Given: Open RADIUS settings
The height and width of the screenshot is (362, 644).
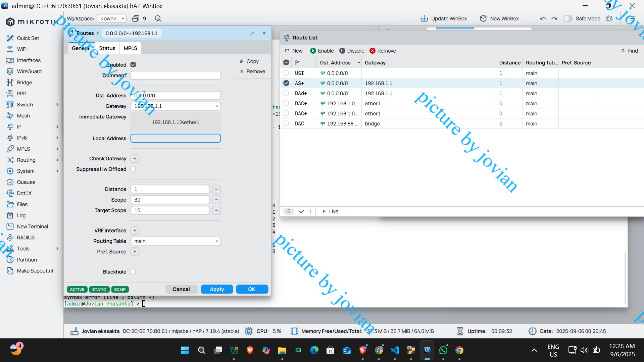Looking at the screenshot, I should (x=26, y=238).
